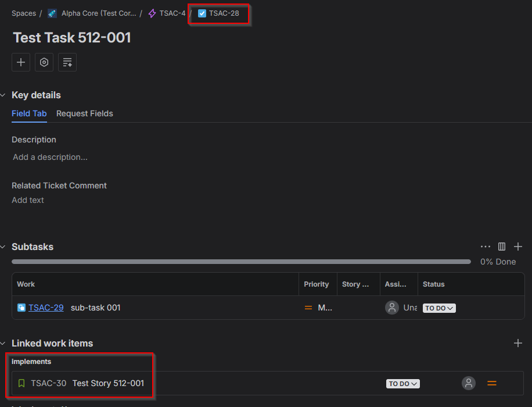Click the Test Story 512-001 summary

(x=108, y=383)
